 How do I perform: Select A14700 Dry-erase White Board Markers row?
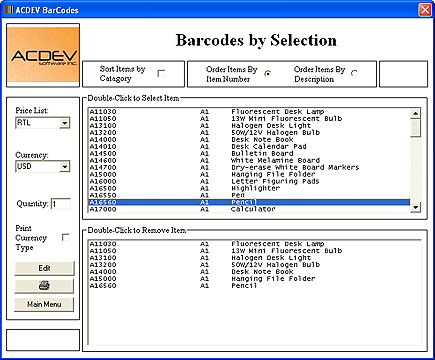(249, 167)
